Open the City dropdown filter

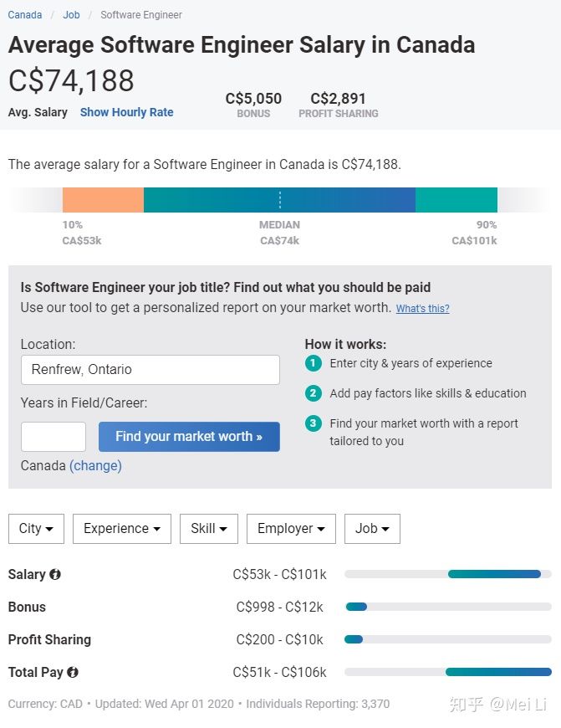(x=36, y=529)
